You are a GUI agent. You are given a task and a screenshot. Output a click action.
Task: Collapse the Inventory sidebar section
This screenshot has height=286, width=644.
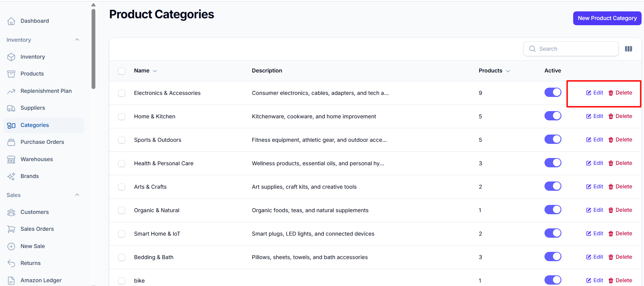pyautogui.click(x=77, y=40)
